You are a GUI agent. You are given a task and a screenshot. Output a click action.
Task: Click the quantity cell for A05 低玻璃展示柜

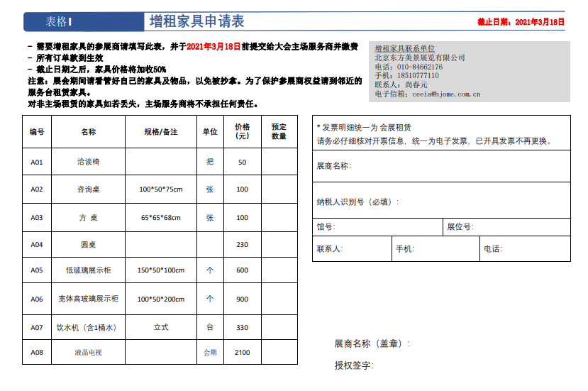[279, 270]
